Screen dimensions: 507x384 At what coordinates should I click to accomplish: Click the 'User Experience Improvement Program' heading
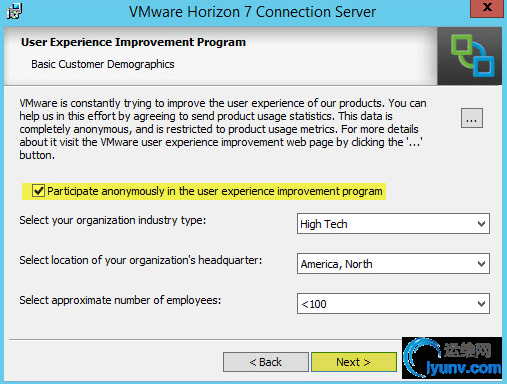(x=133, y=42)
